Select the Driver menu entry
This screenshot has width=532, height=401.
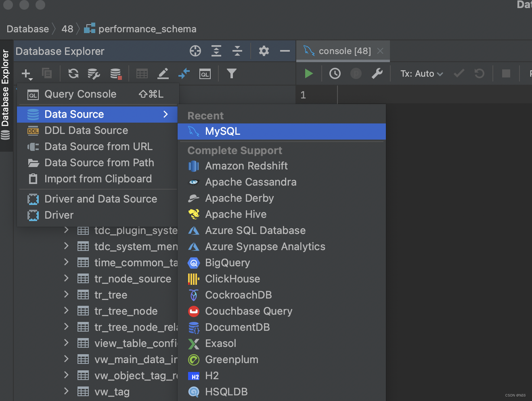point(98,215)
